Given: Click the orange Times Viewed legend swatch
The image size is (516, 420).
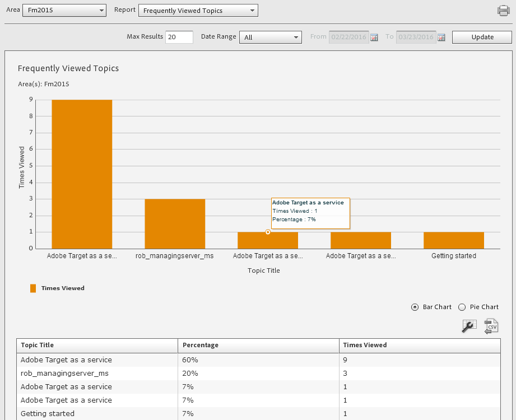Looking at the screenshot, I should pyautogui.click(x=34, y=288).
